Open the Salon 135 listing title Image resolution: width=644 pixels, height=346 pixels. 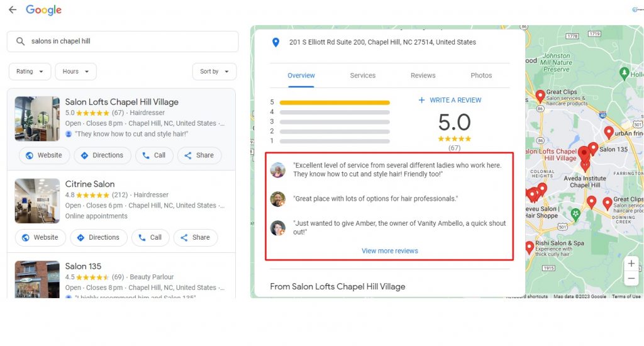83,266
